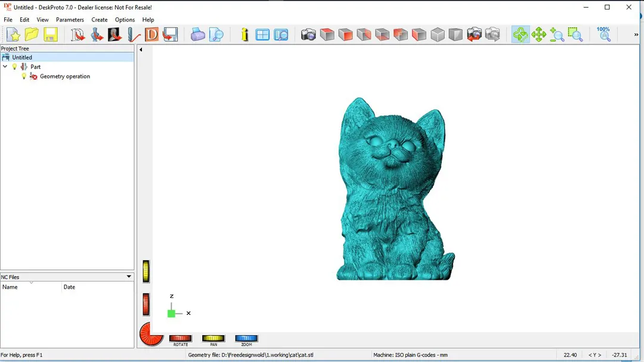
Task: Click the blue ZOOM thumbwheel
Action: click(246, 338)
